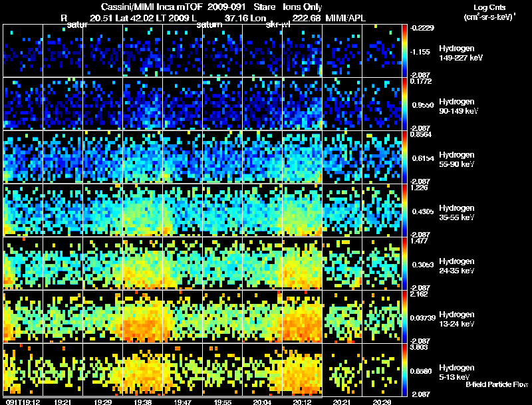The height and width of the screenshot is (405, 532).
Task: Click the Hydrogen 90-149 keV color bar
Action: click(x=404, y=104)
